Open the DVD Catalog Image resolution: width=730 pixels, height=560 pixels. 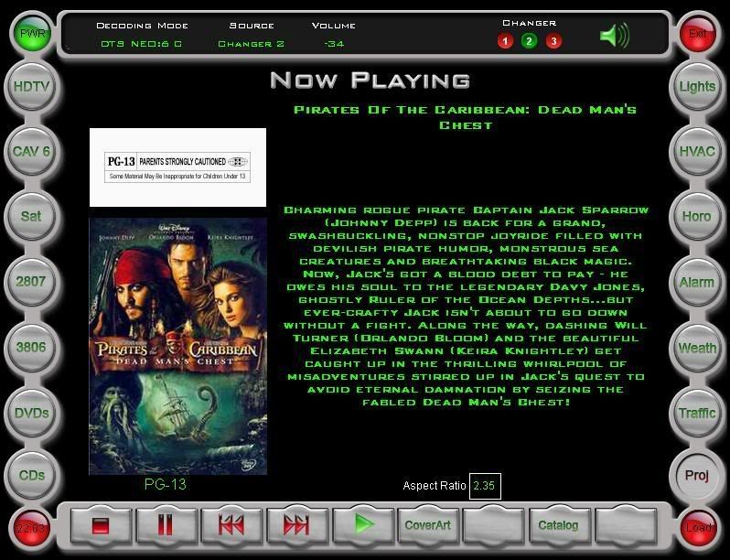[558, 525]
